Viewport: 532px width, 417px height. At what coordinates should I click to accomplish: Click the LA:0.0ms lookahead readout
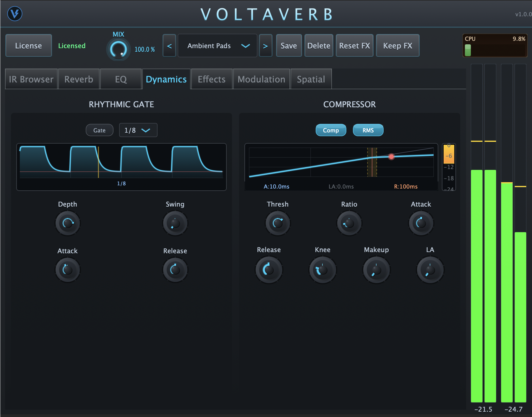coord(341,186)
